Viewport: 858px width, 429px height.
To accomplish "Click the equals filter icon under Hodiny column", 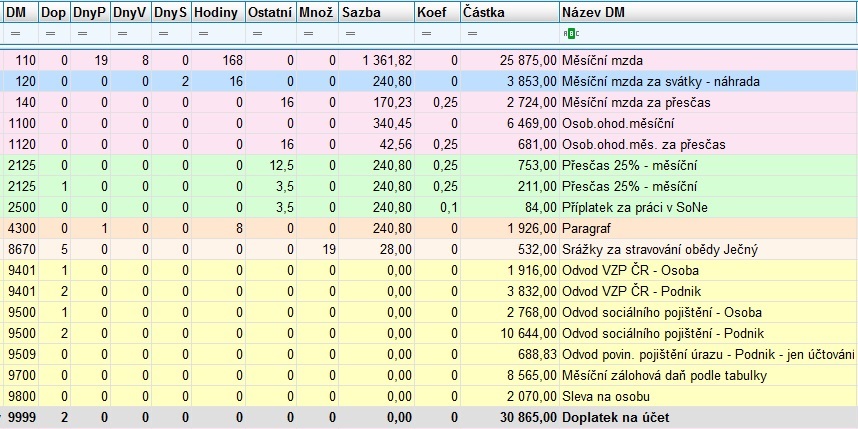I will (x=199, y=35).
